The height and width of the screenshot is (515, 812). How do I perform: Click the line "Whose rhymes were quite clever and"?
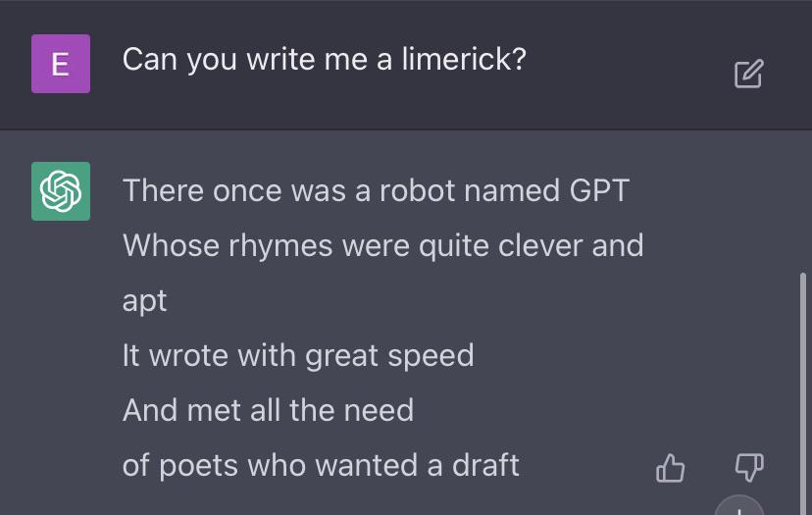click(x=382, y=244)
